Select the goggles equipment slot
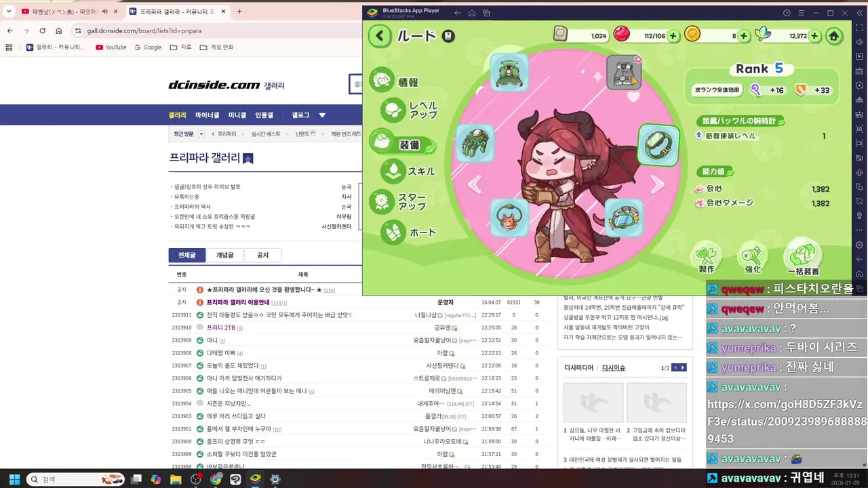This screenshot has height=488, width=868. [x=623, y=218]
